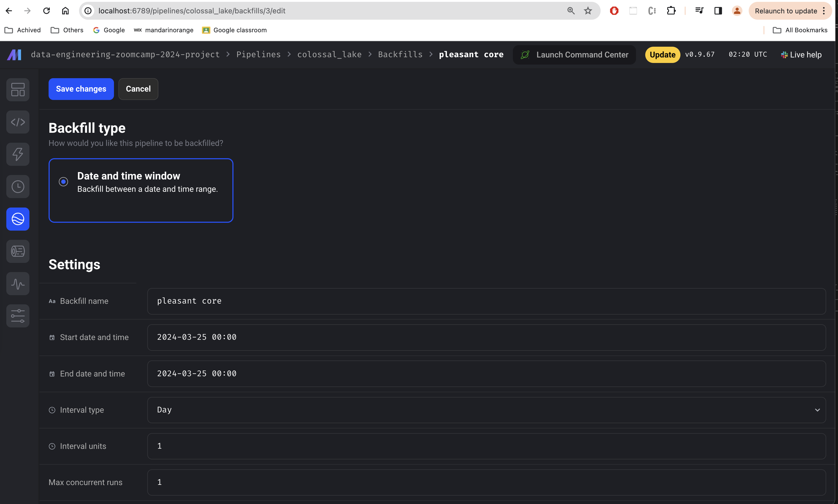Open the media control playlist icon
838x504 pixels.
pos(699,11)
